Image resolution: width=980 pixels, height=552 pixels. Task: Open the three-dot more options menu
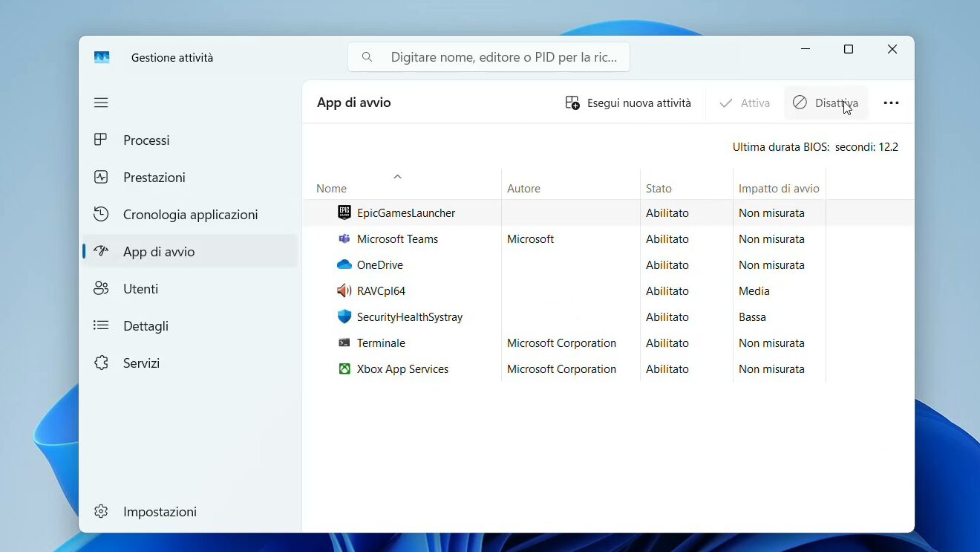[x=891, y=103]
